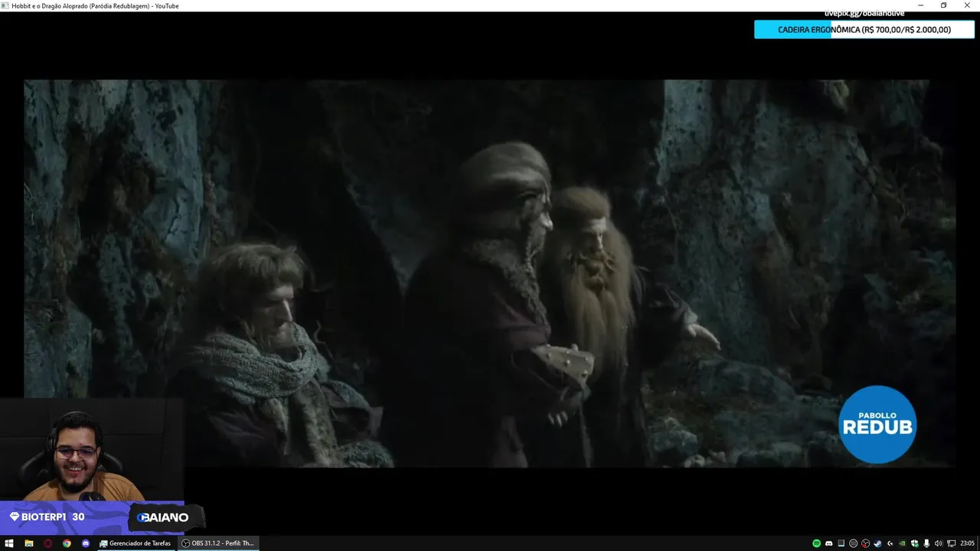
Task: Switch to OBS 31.1.2 taskbar window
Action: [218, 543]
